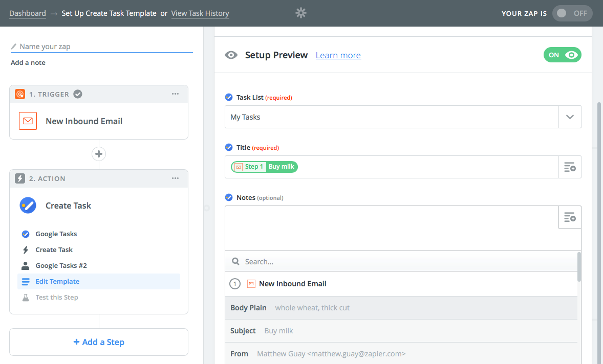This screenshot has height=364, width=603.
Task: Select the Step 1 Buy milk tag
Action: (x=264, y=167)
